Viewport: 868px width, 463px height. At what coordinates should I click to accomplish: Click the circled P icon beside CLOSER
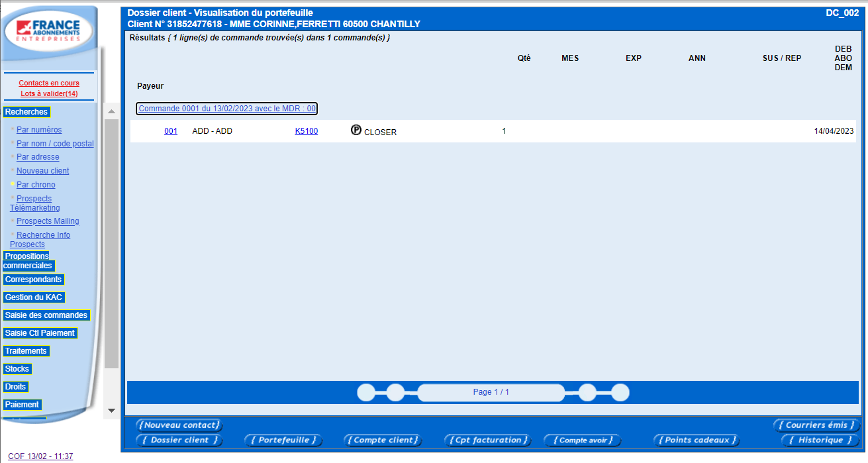click(356, 130)
